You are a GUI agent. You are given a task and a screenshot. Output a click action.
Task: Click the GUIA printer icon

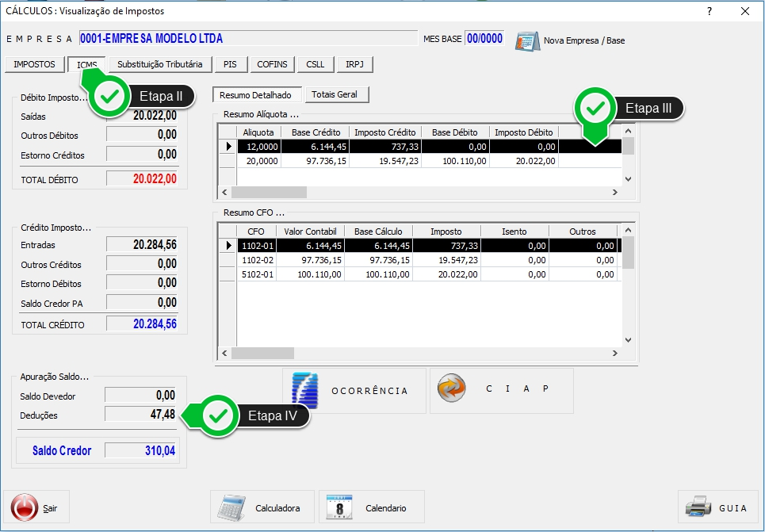698,507
